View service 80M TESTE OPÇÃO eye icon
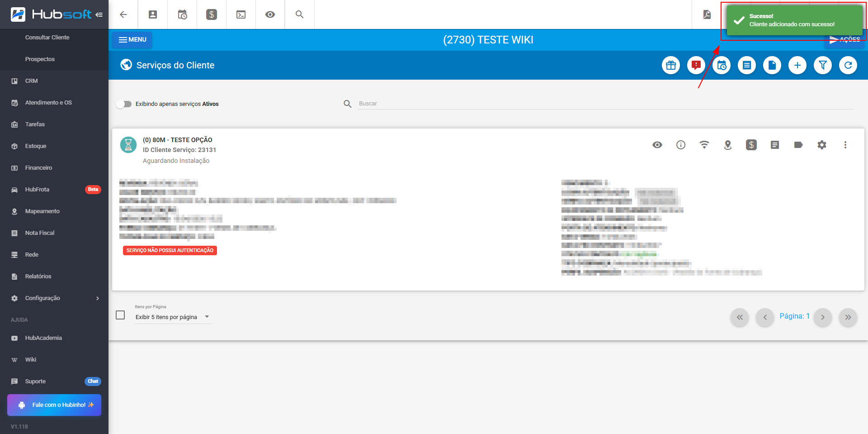868x434 pixels. [x=657, y=145]
